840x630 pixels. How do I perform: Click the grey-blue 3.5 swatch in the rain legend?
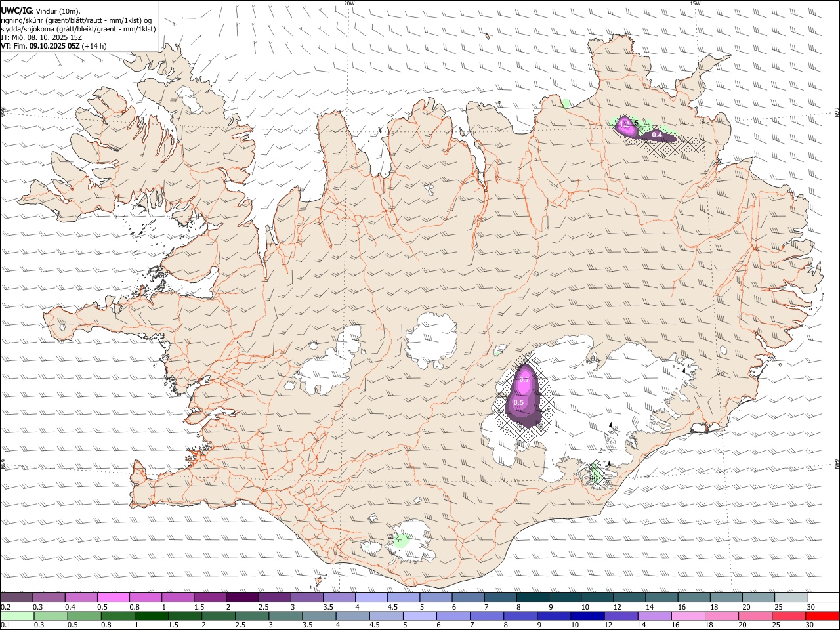(x=319, y=616)
